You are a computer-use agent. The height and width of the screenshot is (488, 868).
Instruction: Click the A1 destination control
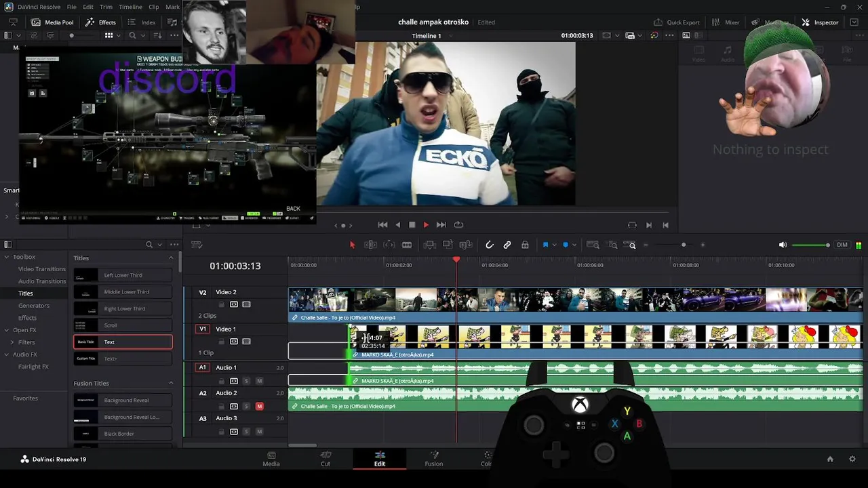pyautogui.click(x=202, y=367)
